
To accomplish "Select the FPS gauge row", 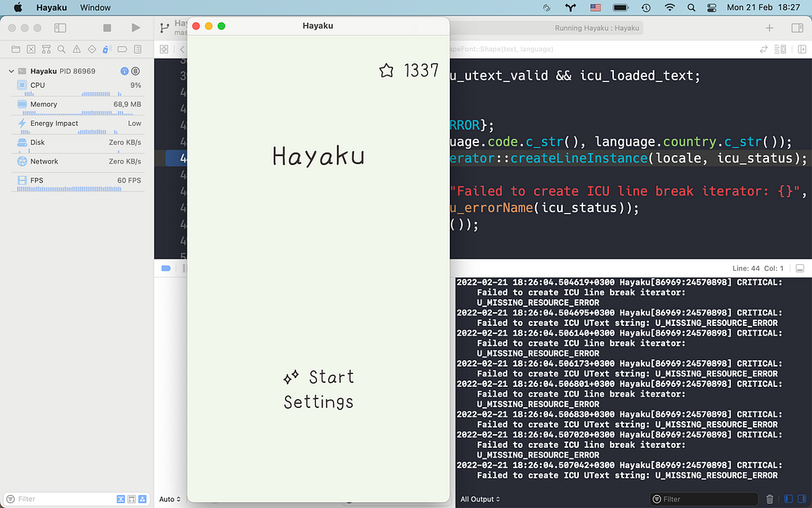I will point(78,182).
